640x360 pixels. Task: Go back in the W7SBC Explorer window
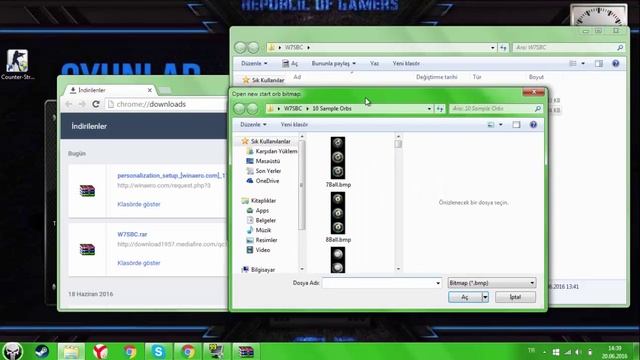click(240, 48)
